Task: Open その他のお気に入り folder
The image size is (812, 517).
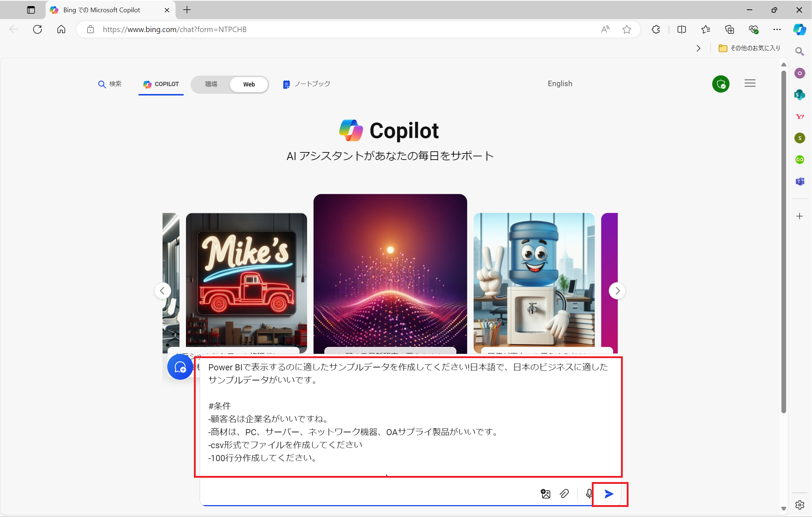Action: (749, 48)
